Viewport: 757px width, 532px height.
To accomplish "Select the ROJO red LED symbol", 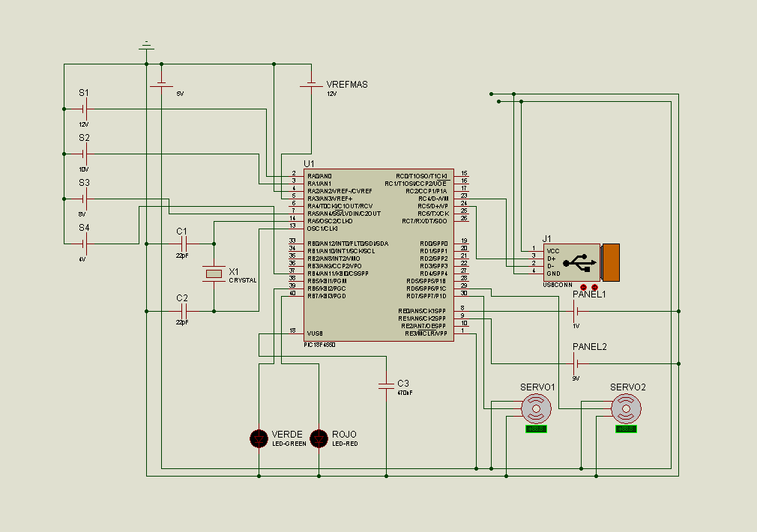I will [319, 438].
